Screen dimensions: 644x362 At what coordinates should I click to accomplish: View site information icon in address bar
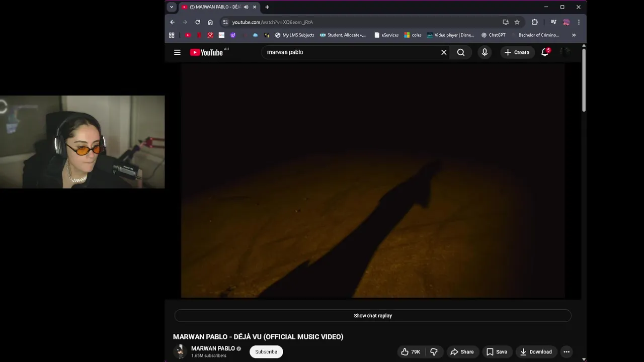pyautogui.click(x=225, y=22)
